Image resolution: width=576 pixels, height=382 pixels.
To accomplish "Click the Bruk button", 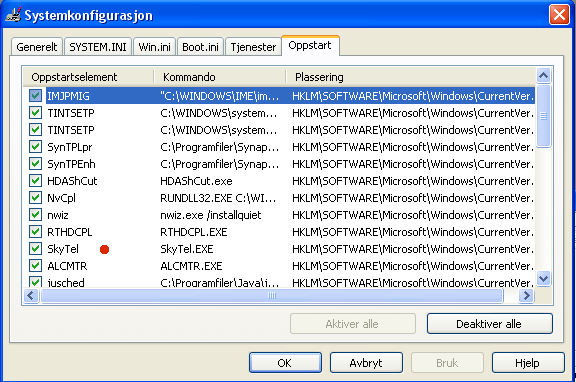I will (447, 363).
